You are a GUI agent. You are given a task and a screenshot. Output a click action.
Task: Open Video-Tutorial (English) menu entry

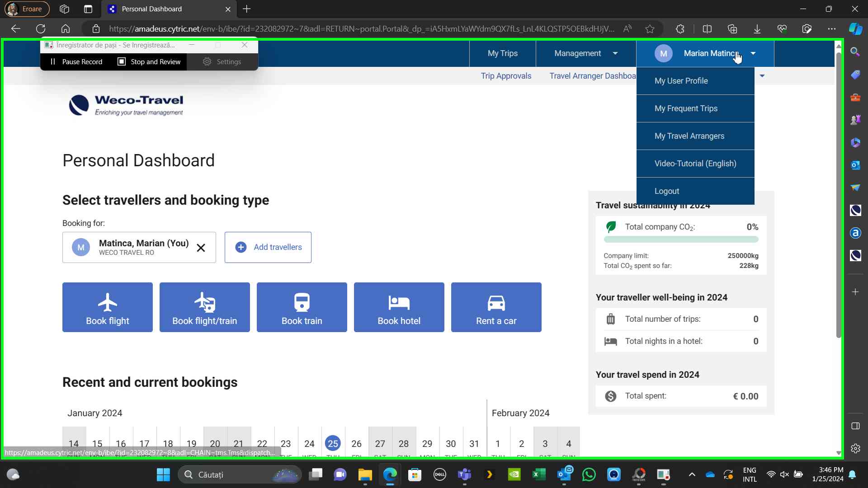695,164
